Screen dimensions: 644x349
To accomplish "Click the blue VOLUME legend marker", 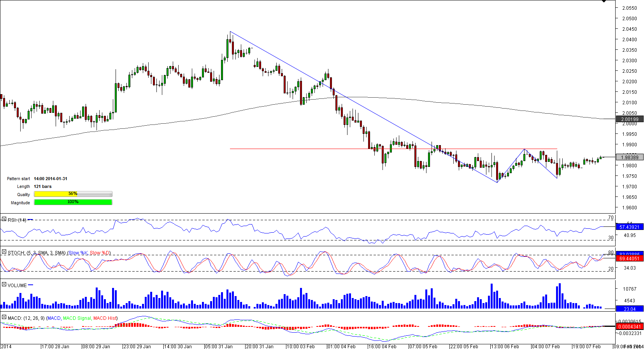I will pos(31,285).
